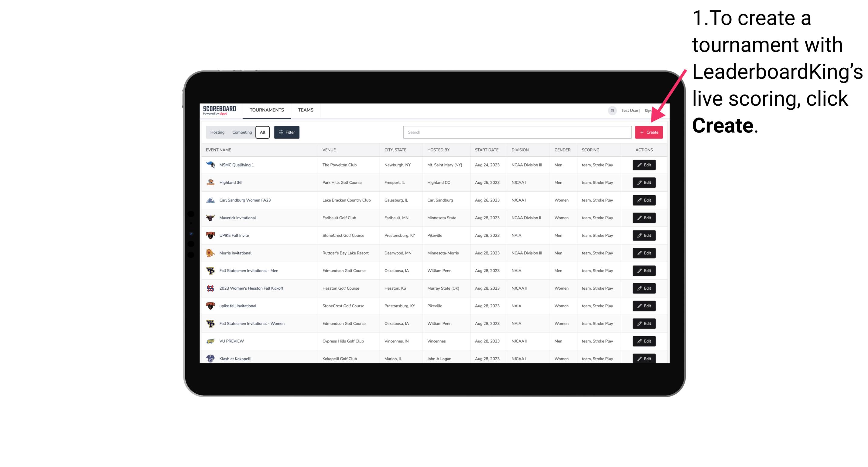The height and width of the screenshot is (467, 868).
Task: Click the Edit icon for Klash at Kokopelli
Action: pyautogui.click(x=644, y=358)
